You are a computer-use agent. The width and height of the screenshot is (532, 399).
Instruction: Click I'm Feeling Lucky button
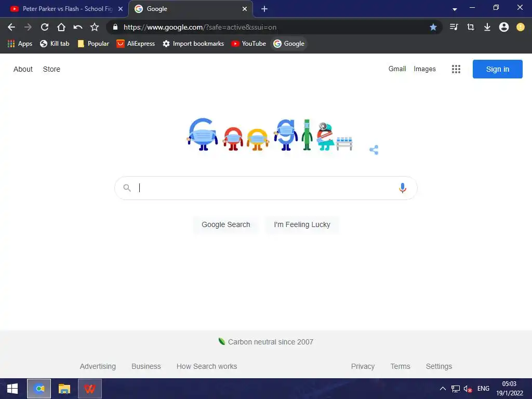pyautogui.click(x=302, y=224)
